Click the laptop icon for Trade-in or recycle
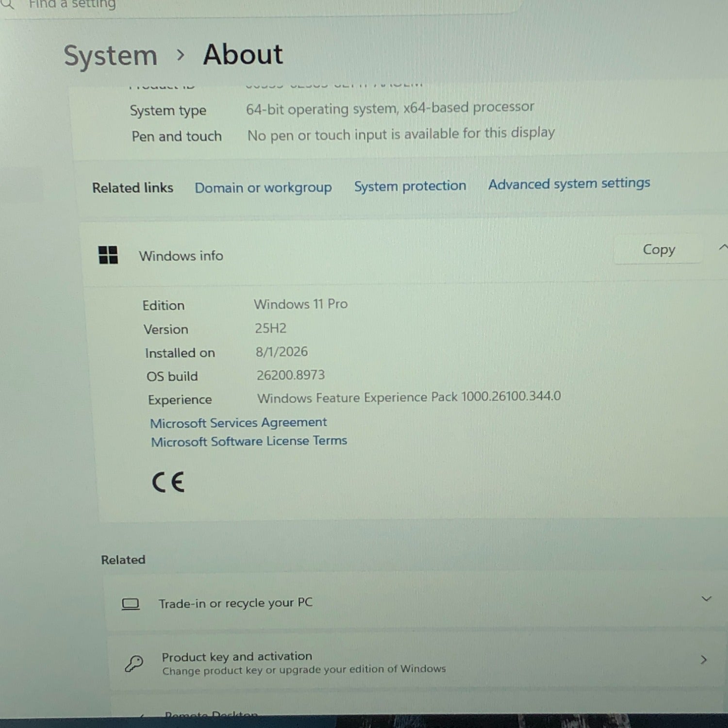 [x=130, y=604]
